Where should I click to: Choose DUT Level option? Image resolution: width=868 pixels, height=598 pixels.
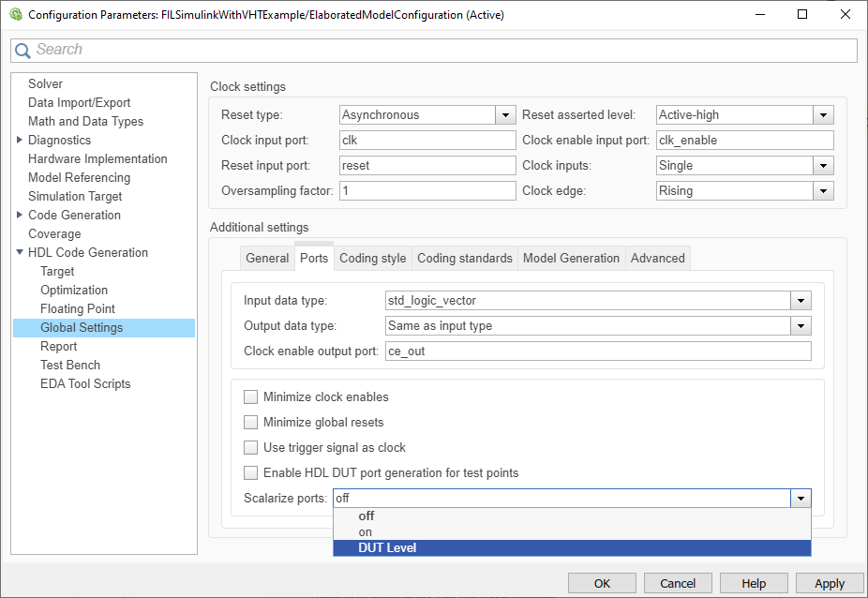(x=572, y=548)
